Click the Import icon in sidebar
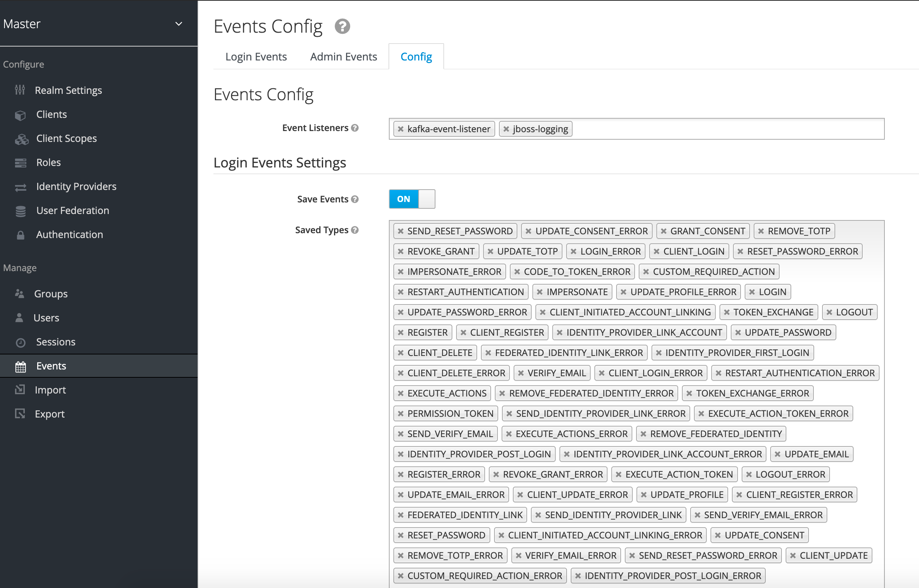The image size is (919, 588). [x=20, y=389]
